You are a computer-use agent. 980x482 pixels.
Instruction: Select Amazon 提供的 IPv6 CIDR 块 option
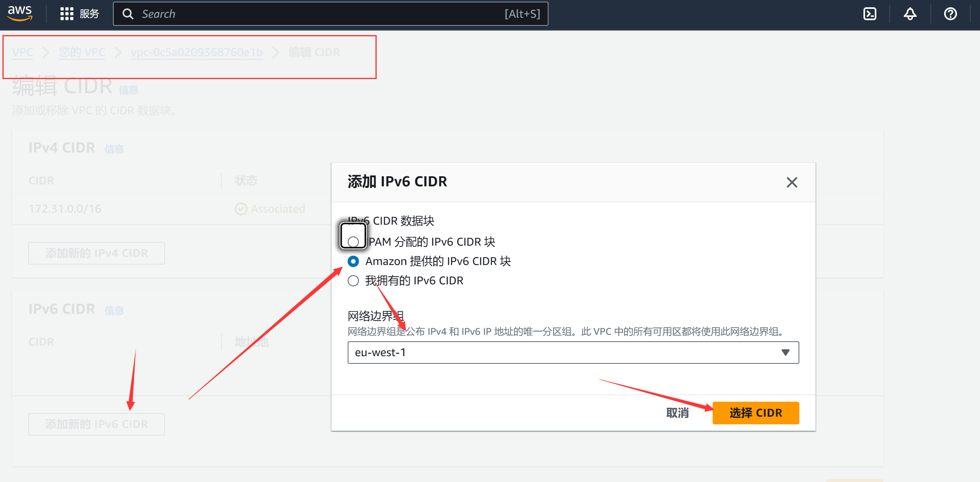[x=353, y=261]
